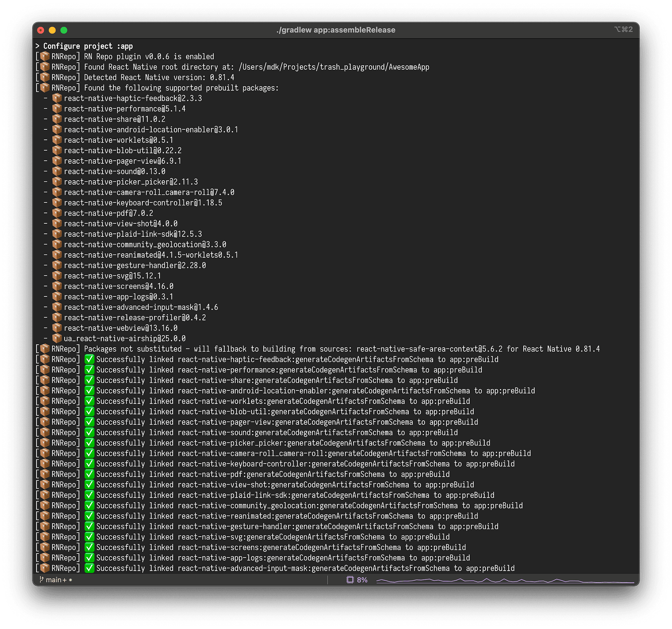This screenshot has width=672, height=629.
Task: Click the ⌥⌘2 window shortcut indicator
Action: tap(623, 29)
